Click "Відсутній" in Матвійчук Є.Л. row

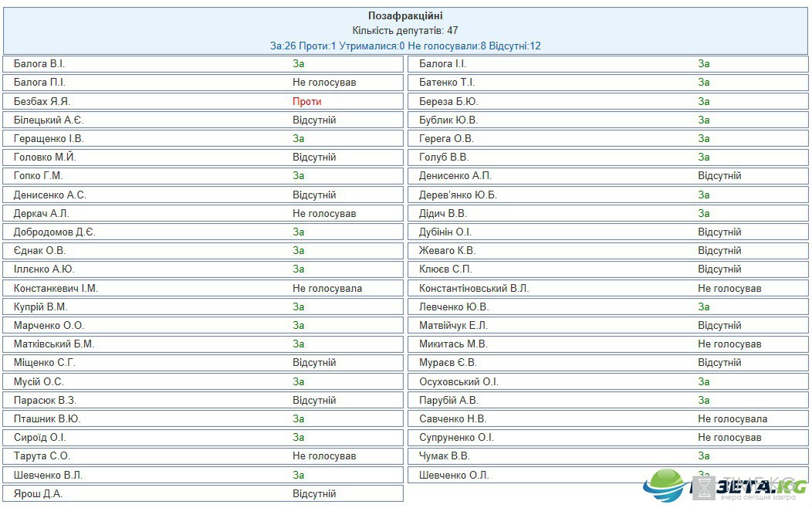pos(720,327)
